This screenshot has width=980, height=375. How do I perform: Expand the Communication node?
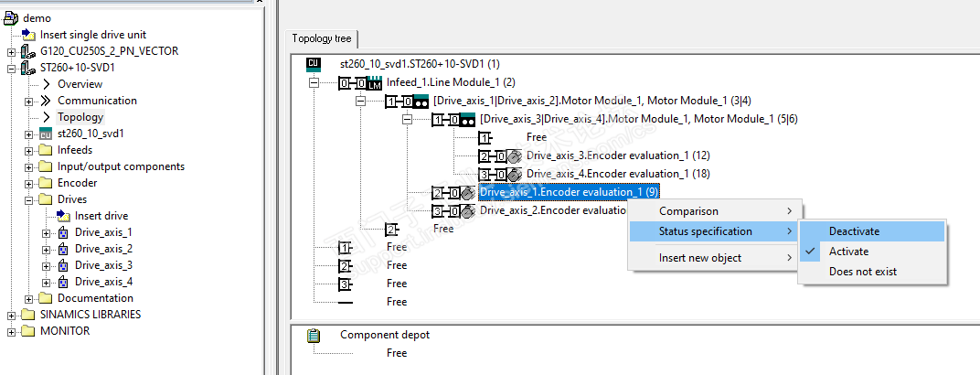coord(28,102)
